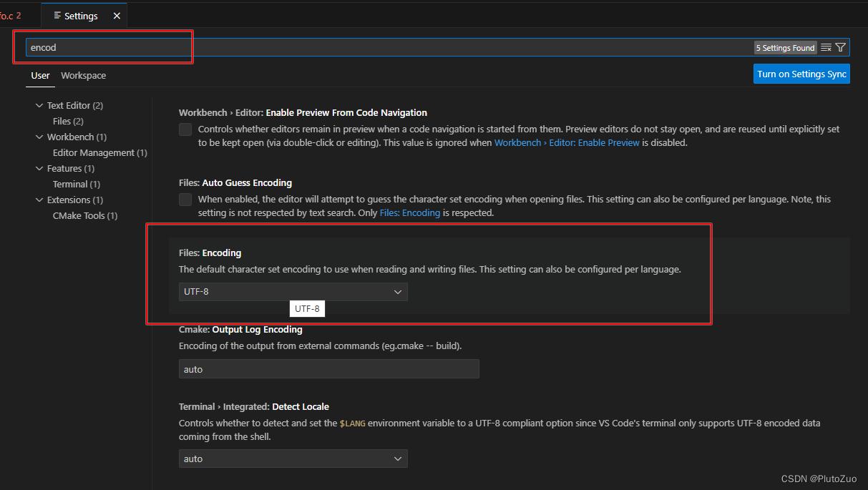Click Cmake: Output Log Encoding title
Image resolution: width=868 pixels, height=490 pixels.
click(x=240, y=329)
